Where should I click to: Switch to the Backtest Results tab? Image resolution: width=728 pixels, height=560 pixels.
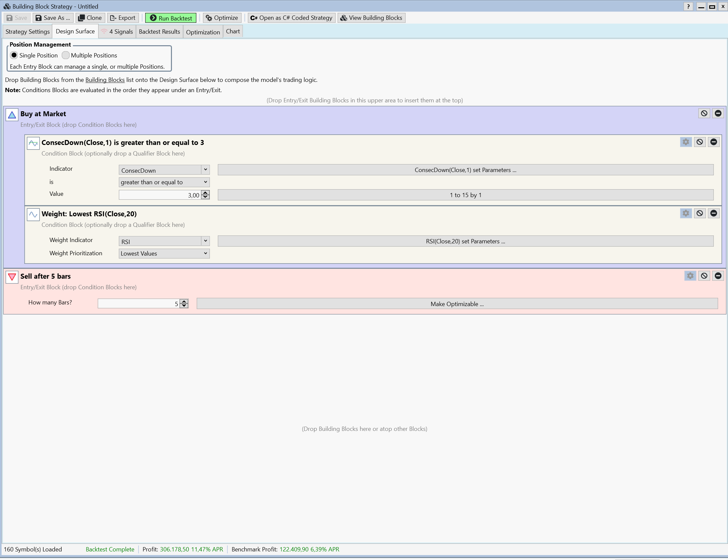pyautogui.click(x=159, y=32)
